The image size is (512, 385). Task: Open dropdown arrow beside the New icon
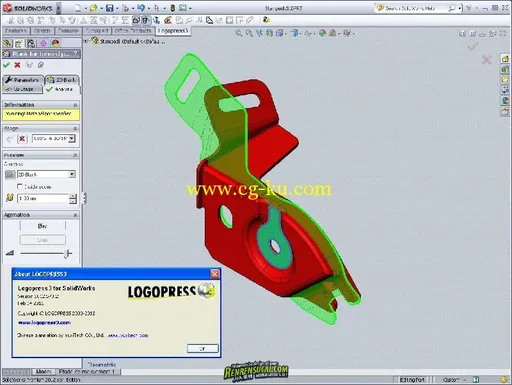85,8
